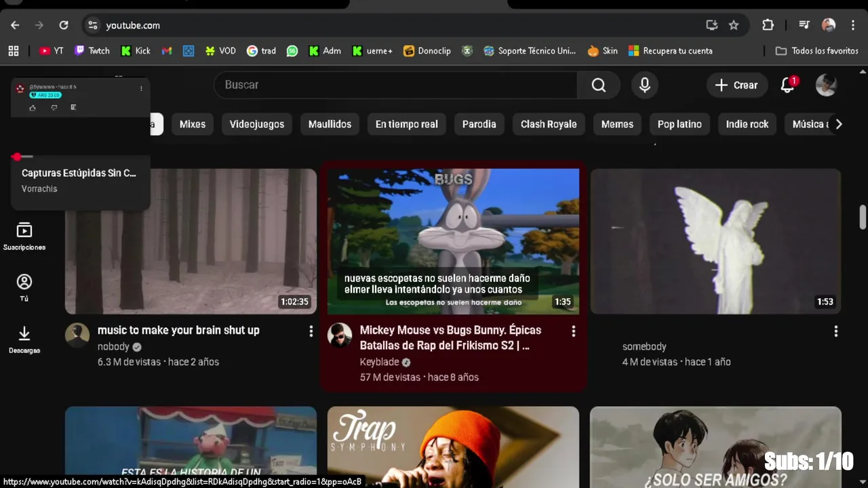The image size is (868, 488).
Task: Like the comment in the mini popup
Action: [x=33, y=107]
